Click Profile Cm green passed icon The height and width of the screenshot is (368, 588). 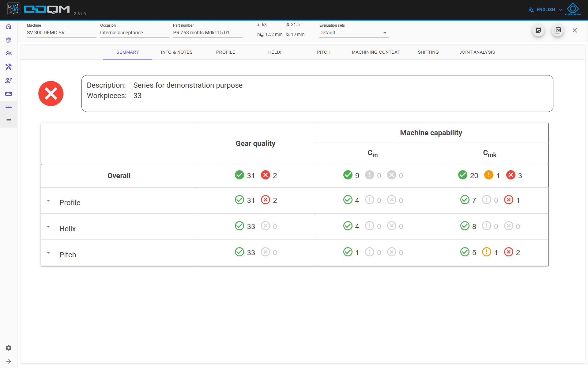[348, 200]
